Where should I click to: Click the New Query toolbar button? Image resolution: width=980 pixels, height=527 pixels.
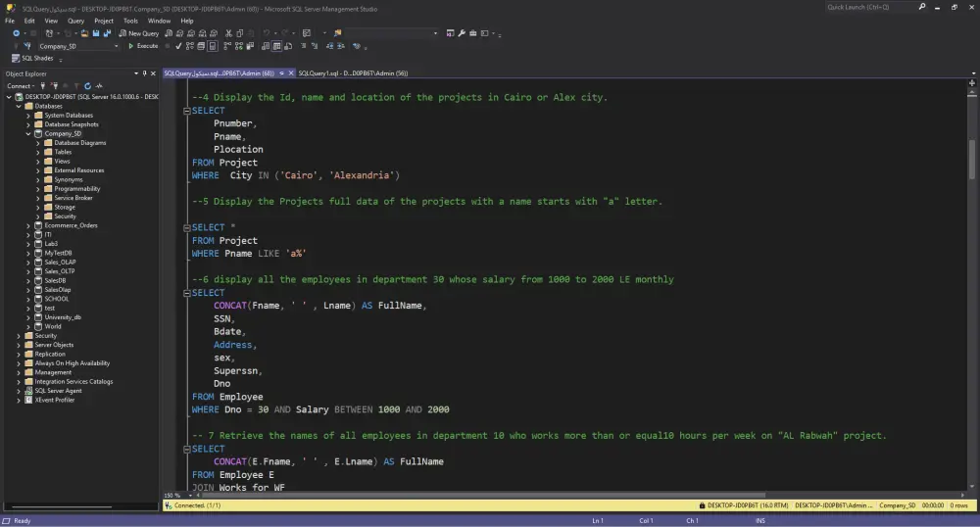tap(139, 33)
